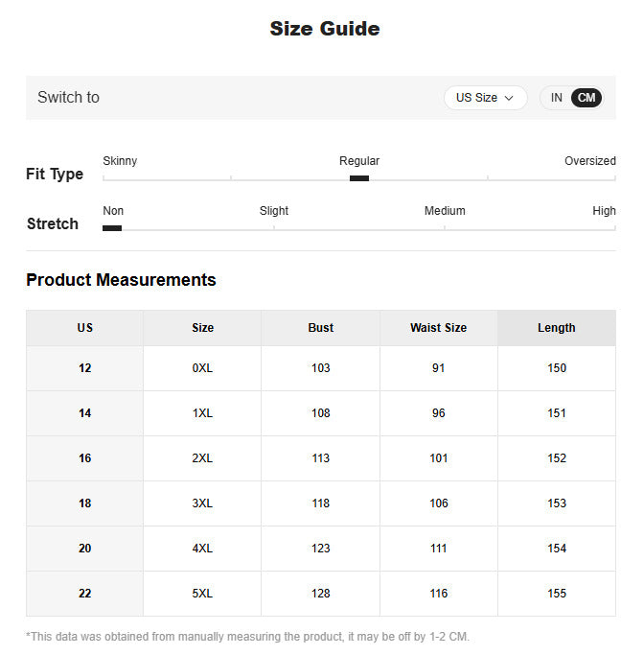Image resolution: width=644 pixels, height=655 pixels.
Task: Click the Oversized fit label
Action: tap(589, 161)
